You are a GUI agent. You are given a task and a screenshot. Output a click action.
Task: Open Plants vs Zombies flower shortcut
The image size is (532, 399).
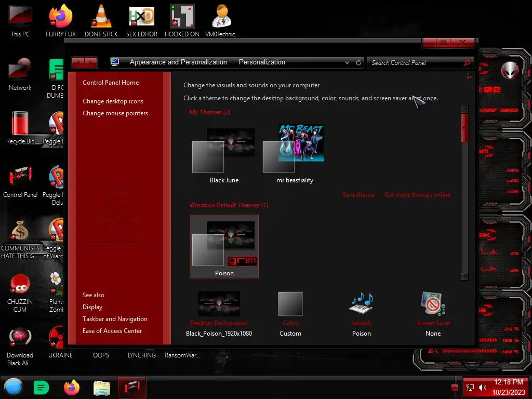pyautogui.click(x=56, y=292)
